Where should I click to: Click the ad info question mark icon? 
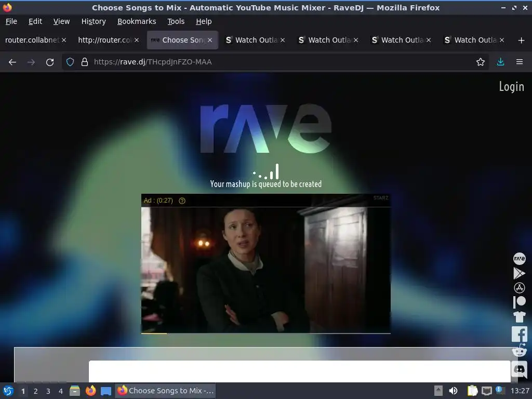click(x=182, y=201)
